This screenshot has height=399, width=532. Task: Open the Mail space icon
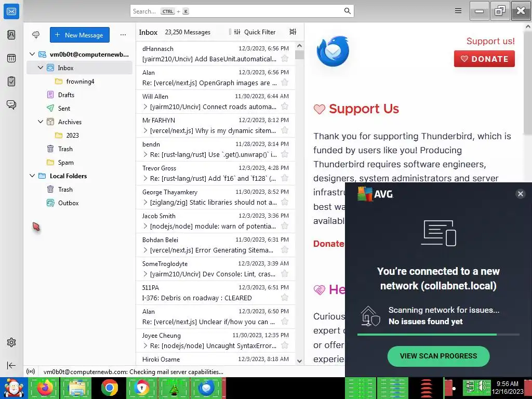11,11
